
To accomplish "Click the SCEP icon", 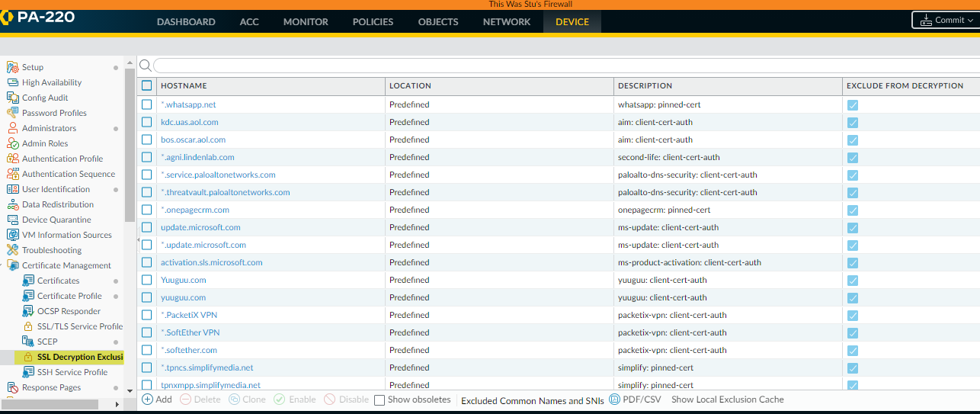I will [x=28, y=342].
